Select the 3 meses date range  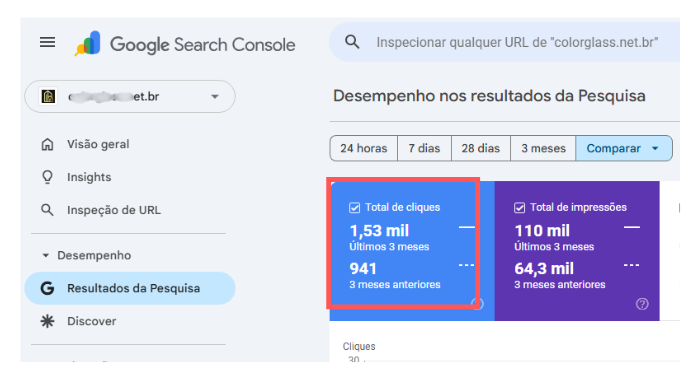(x=543, y=148)
